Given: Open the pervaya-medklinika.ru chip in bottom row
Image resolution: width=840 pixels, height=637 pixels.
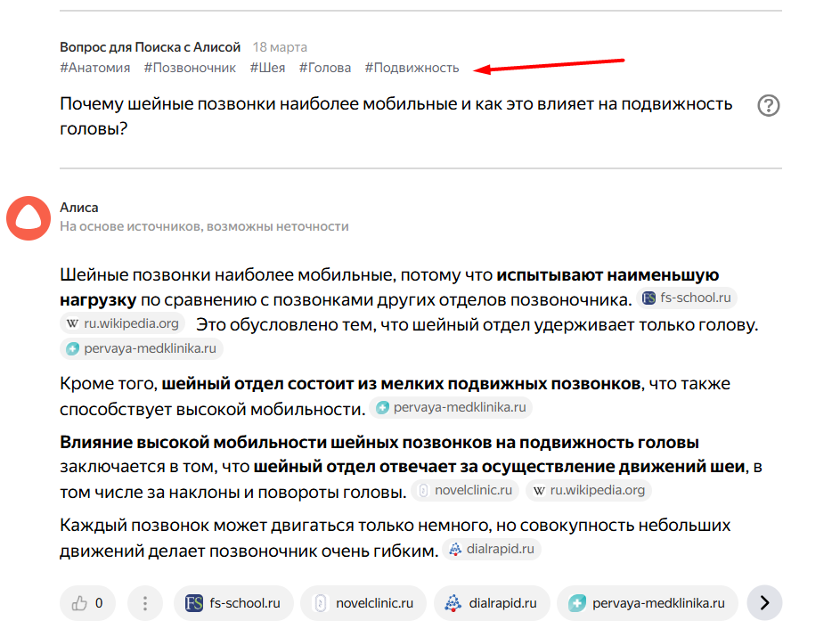Looking at the screenshot, I should (648, 603).
